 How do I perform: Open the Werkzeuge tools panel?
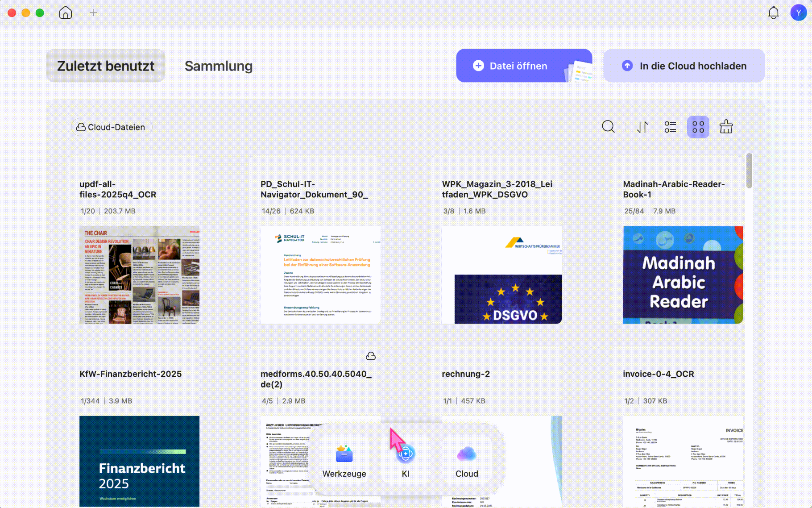tap(344, 460)
